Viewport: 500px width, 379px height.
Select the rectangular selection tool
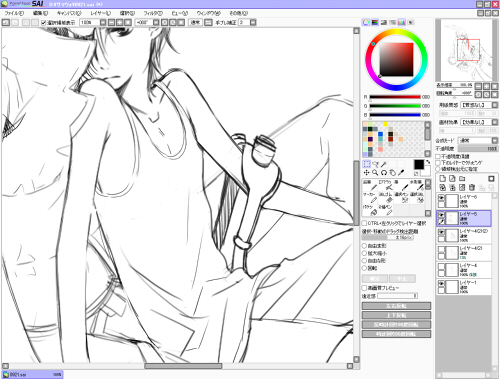tap(367, 164)
